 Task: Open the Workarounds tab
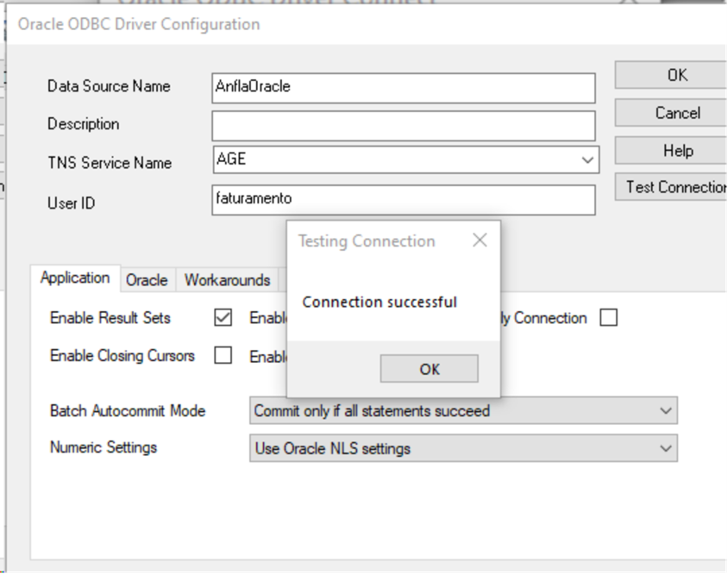[227, 280]
